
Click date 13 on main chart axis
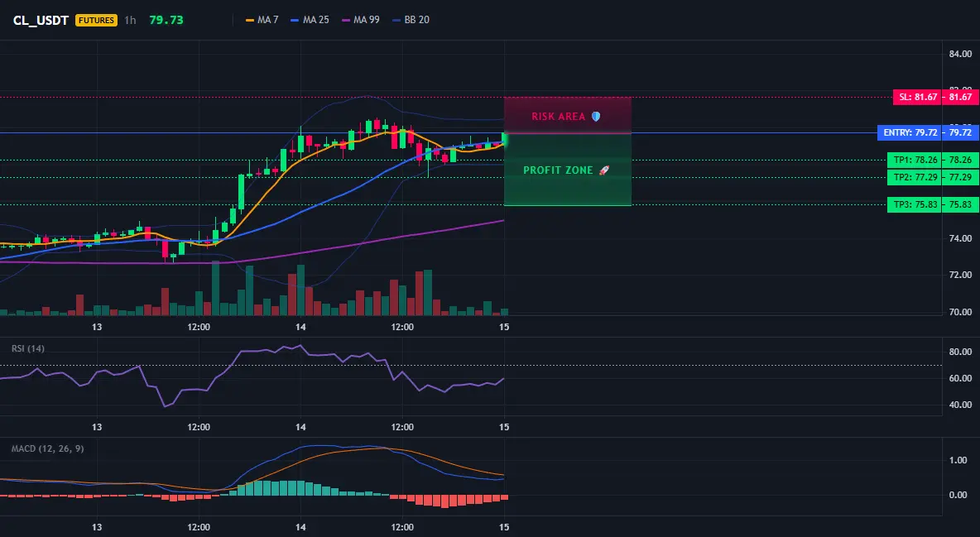97,327
